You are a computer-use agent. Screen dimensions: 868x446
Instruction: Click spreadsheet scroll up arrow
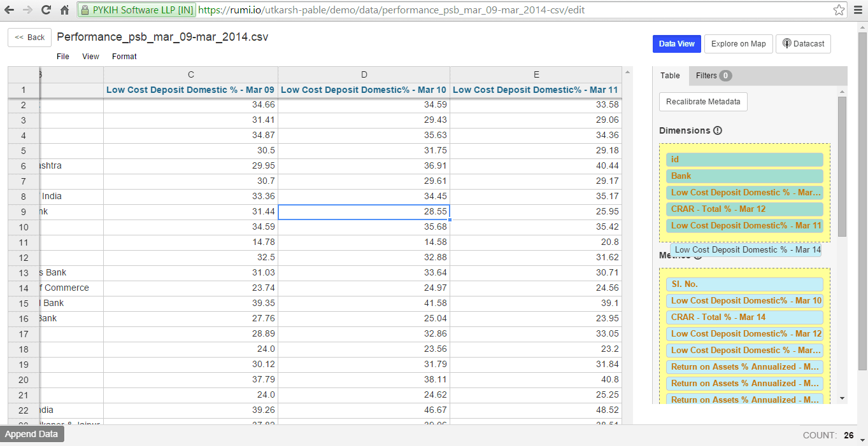pyautogui.click(x=627, y=71)
